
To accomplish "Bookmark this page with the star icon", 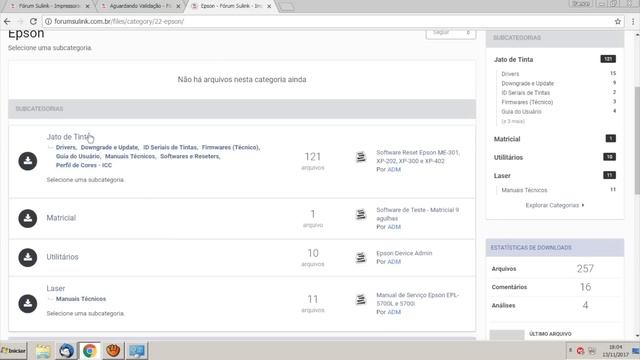I will click(618, 21).
